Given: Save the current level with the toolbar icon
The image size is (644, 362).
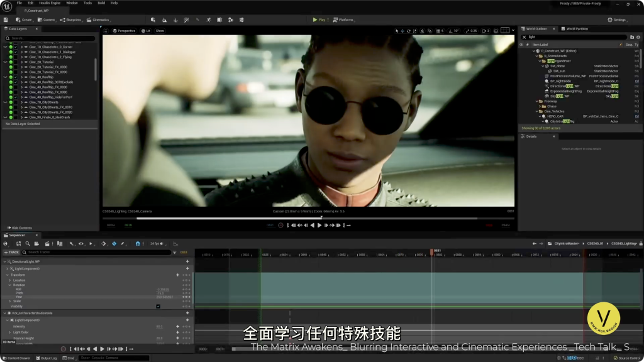Looking at the screenshot, I should coord(6,19).
